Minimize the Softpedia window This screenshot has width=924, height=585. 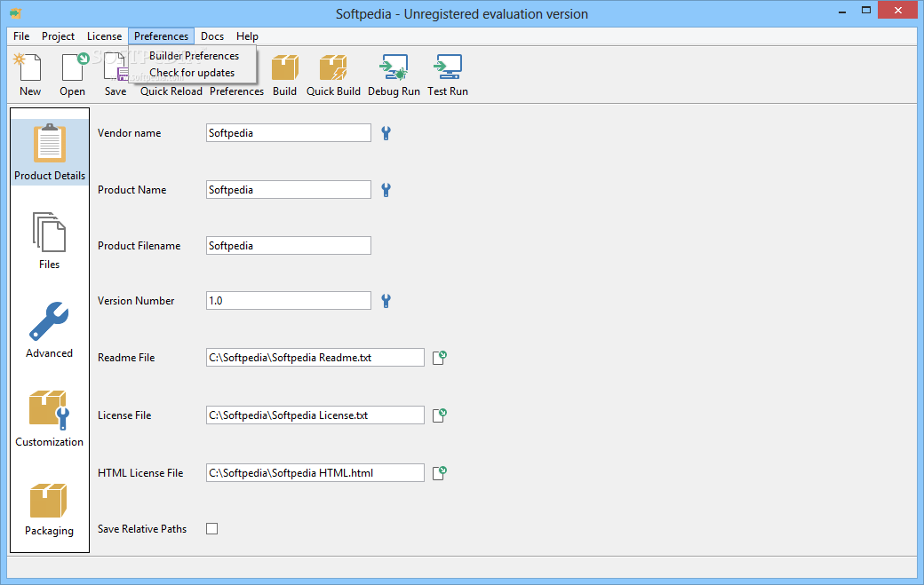[842, 11]
